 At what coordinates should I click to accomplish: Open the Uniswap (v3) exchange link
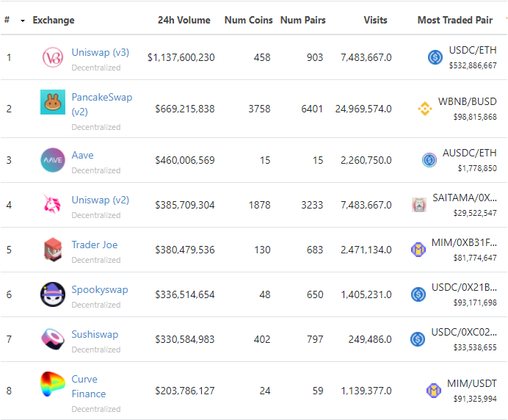pyautogui.click(x=100, y=53)
